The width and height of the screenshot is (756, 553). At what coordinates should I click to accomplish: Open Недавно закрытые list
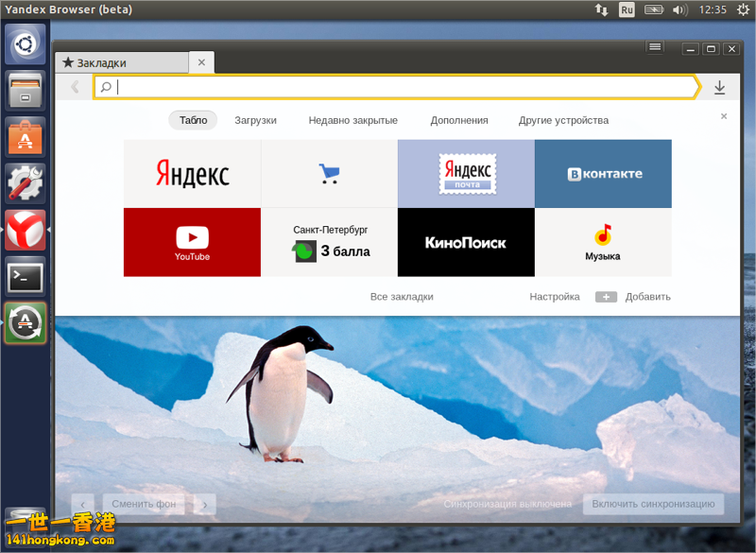[x=352, y=120]
